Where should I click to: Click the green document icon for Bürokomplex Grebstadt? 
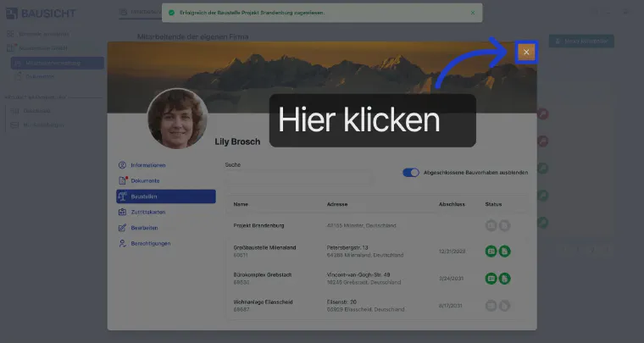tap(504, 279)
